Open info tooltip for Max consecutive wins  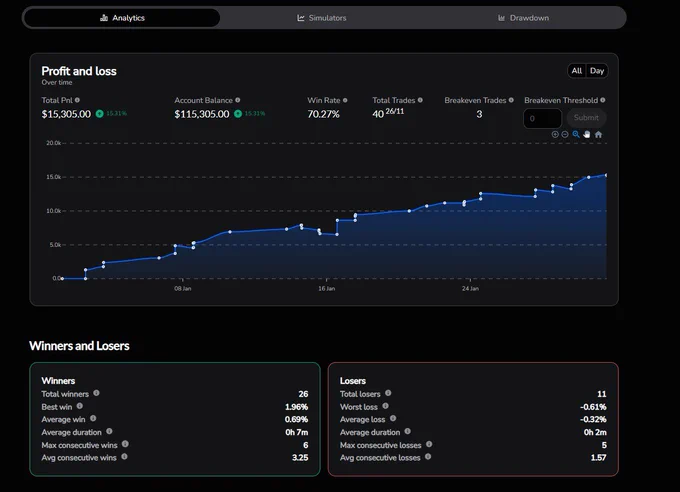tap(125, 444)
